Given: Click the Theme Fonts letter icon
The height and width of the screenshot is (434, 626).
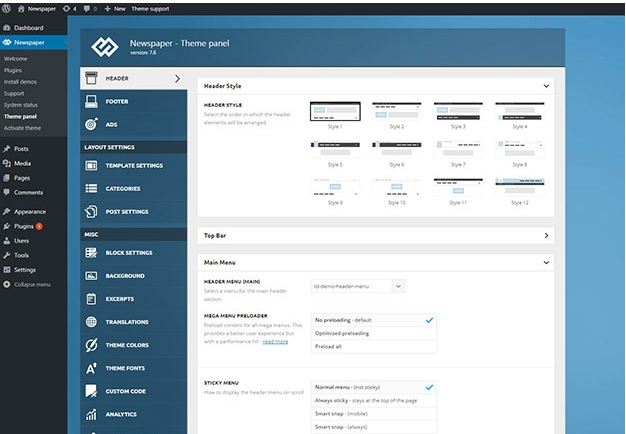Looking at the screenshot, I should (x=91, y=368).
